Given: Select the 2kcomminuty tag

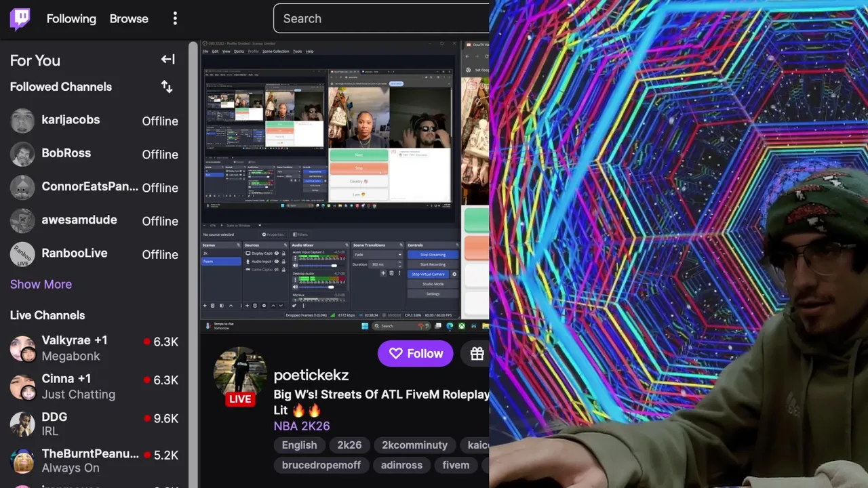Looking at the screenshot, I should (x=414, y=445).
